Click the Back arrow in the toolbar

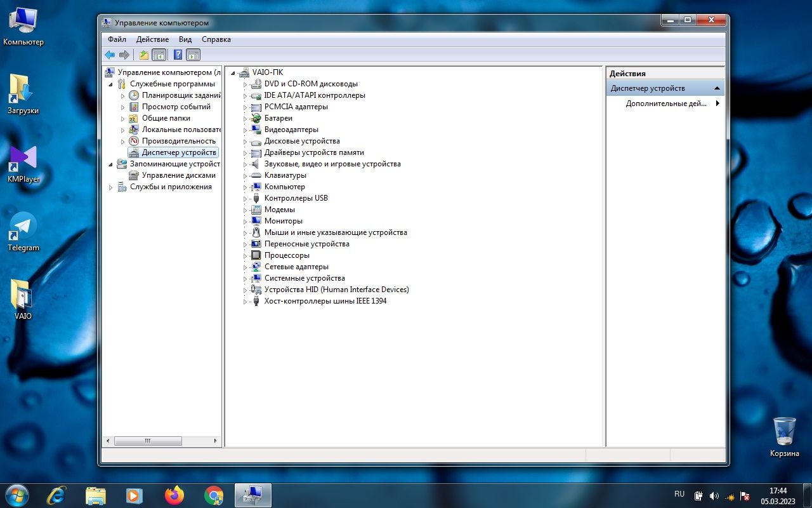click(x=110, y=55)
